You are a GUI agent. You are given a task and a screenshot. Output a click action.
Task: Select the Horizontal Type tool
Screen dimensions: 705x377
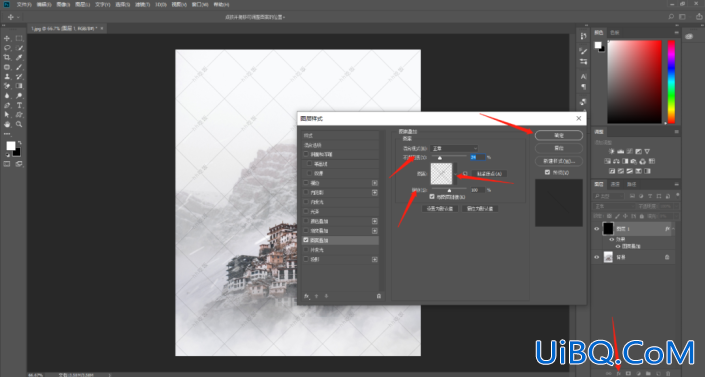tap(19, 105)
